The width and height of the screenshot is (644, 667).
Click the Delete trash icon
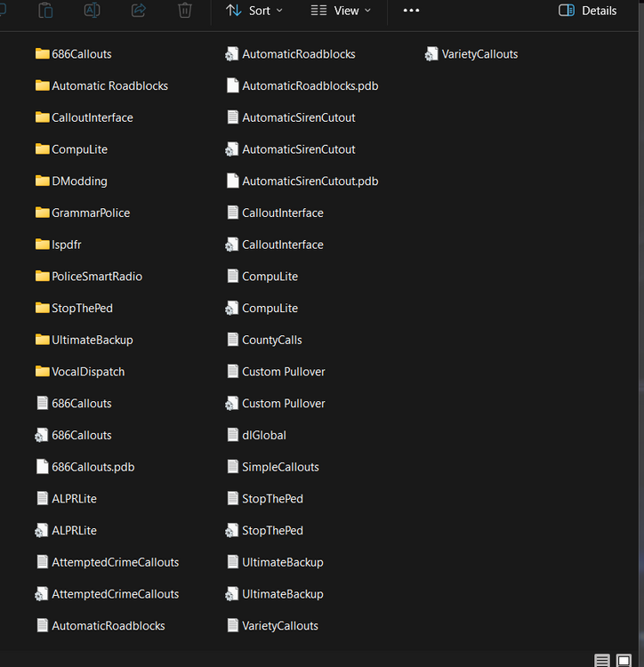(185, 10)
